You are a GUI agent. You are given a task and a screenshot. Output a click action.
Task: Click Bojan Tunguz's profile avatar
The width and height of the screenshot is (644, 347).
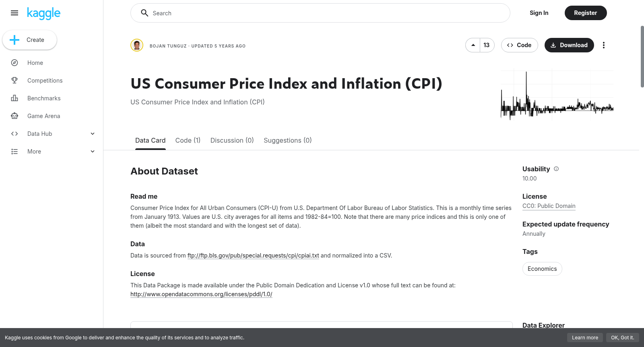tap(137, 45)
